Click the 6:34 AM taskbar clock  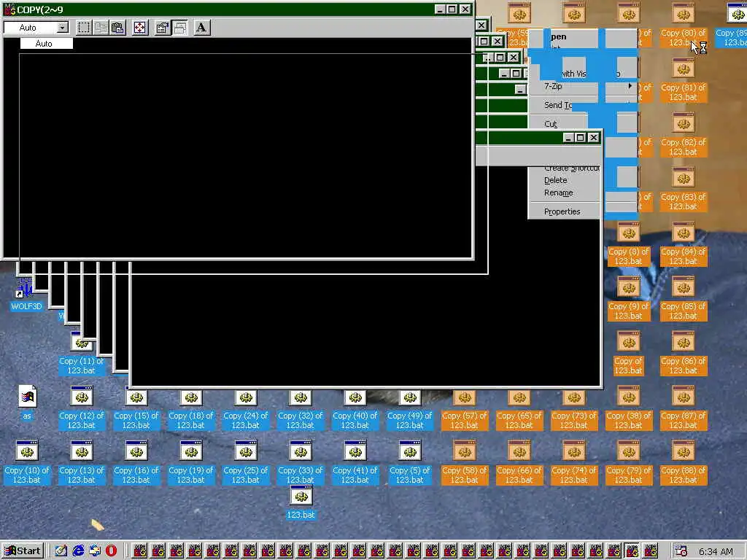tap(716, 551)
